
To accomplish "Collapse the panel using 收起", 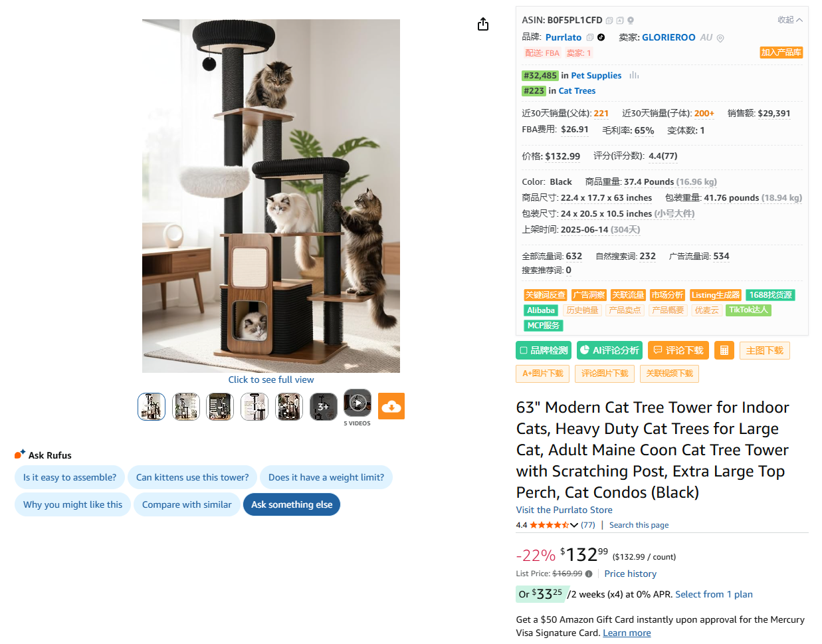I will tap(790, 20).
